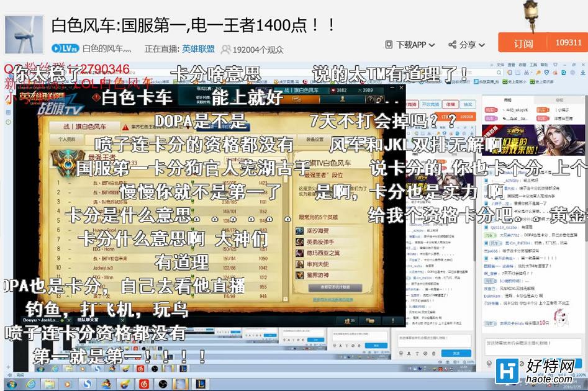Open the chat rooms icon in League client
The height and width of the screenshot is (391, 588).
(371, 321)
